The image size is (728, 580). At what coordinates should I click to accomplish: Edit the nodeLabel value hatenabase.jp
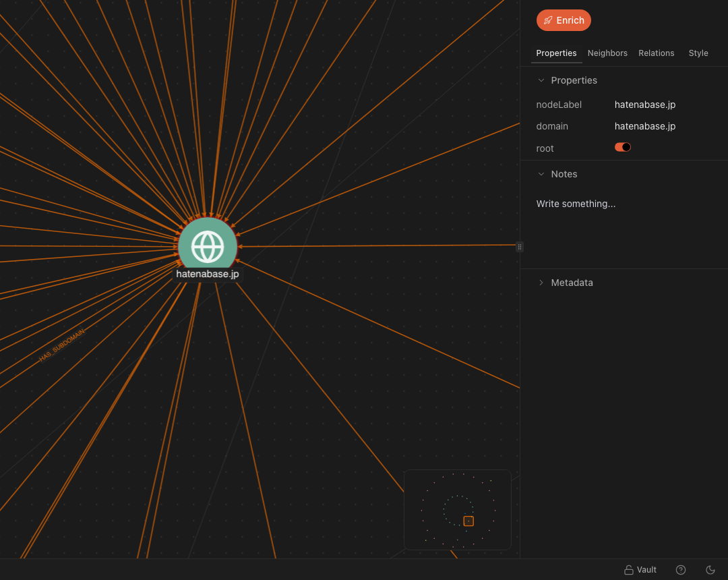(x=645, y=105)
